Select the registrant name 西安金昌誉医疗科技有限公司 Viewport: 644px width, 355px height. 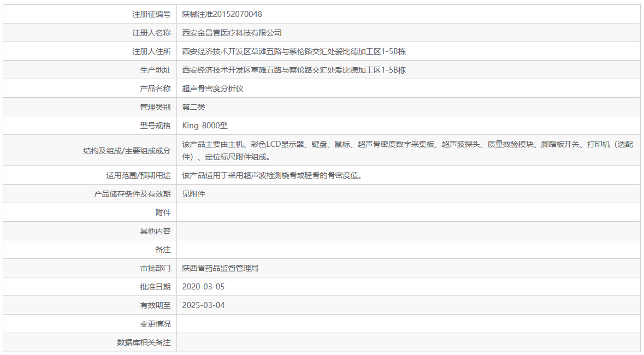[x=233, y=32]
